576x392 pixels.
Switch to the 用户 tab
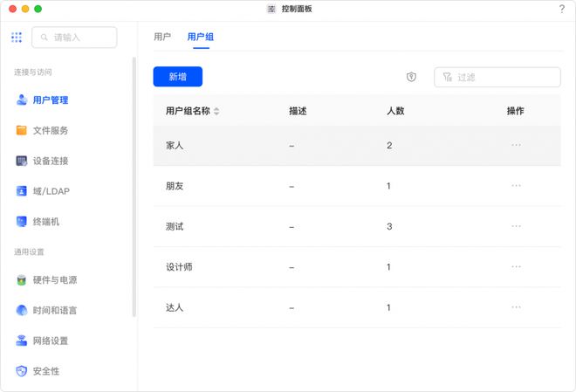162,37
